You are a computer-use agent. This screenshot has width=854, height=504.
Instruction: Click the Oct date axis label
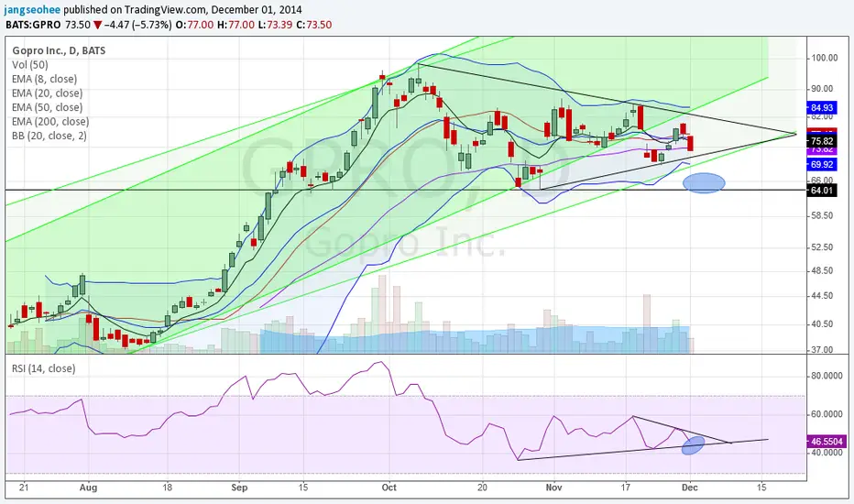coord(389,488)
